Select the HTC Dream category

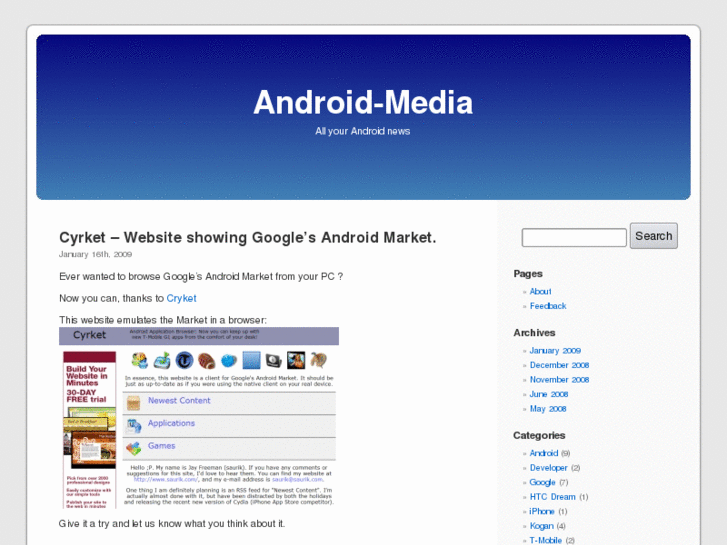click(553, 497)
